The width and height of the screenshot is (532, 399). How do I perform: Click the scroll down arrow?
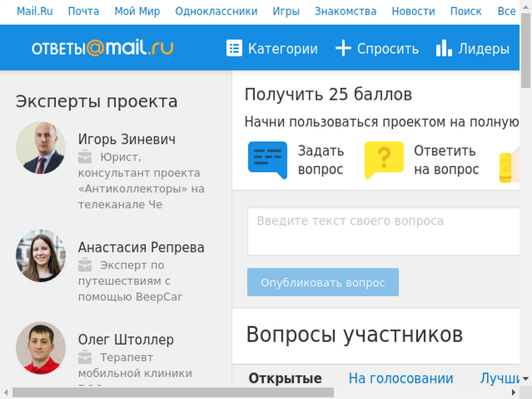coord(526,379)
